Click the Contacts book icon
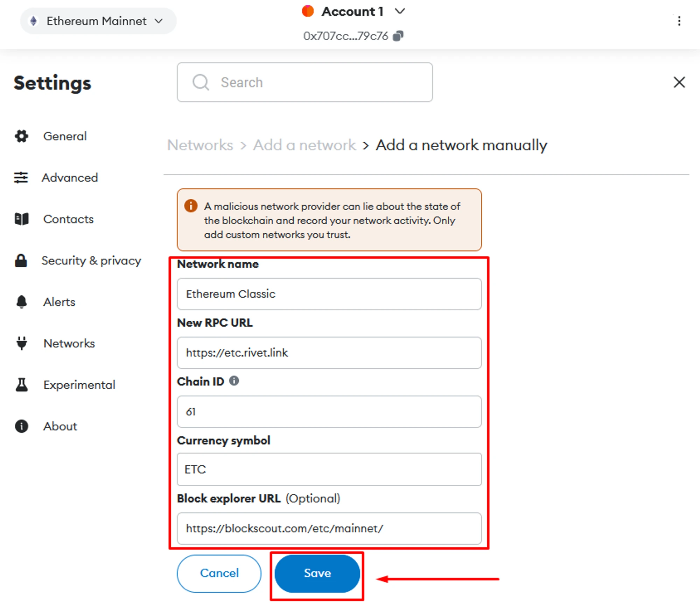700x610 pixels. tap(22, 219)
